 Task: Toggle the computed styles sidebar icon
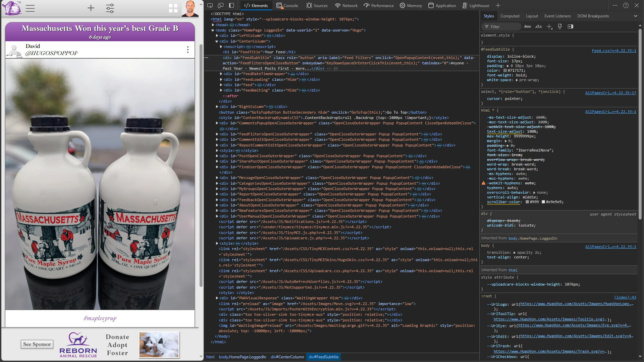click(571, 26)
